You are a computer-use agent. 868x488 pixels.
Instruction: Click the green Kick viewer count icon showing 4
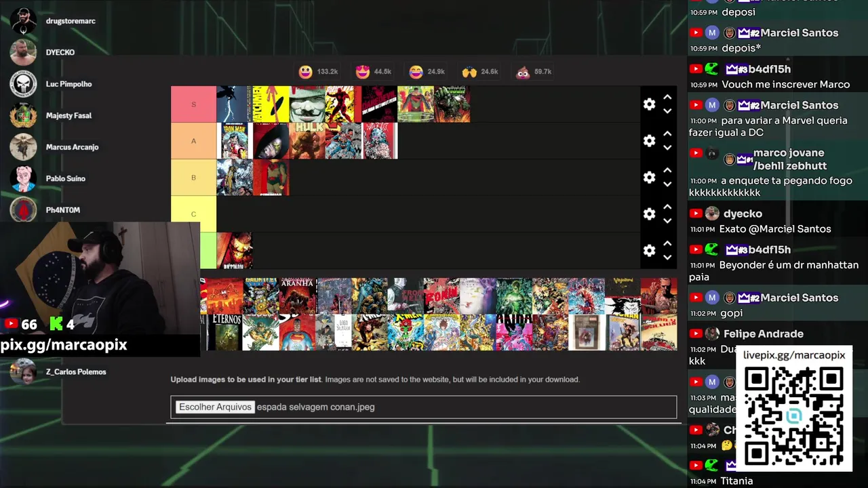click(x=56, y=324)
